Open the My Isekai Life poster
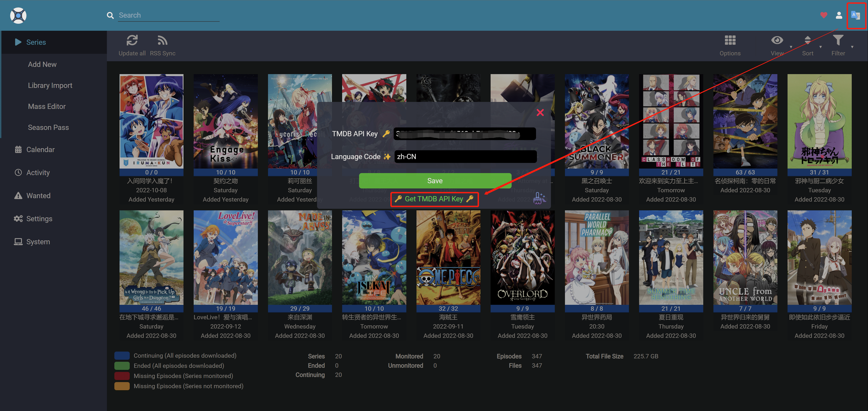The width and height of the screenshot is (868, 411). point(374,258)
